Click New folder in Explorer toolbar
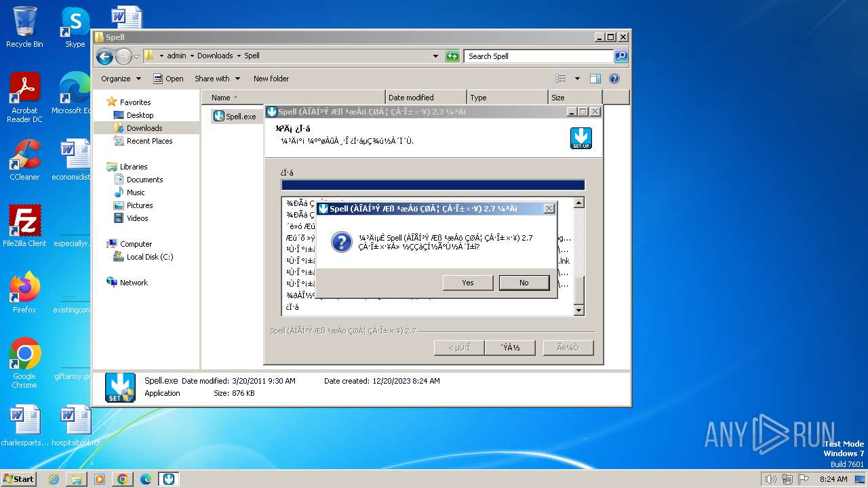The image size is (868, 488). [x=271, y=79]
